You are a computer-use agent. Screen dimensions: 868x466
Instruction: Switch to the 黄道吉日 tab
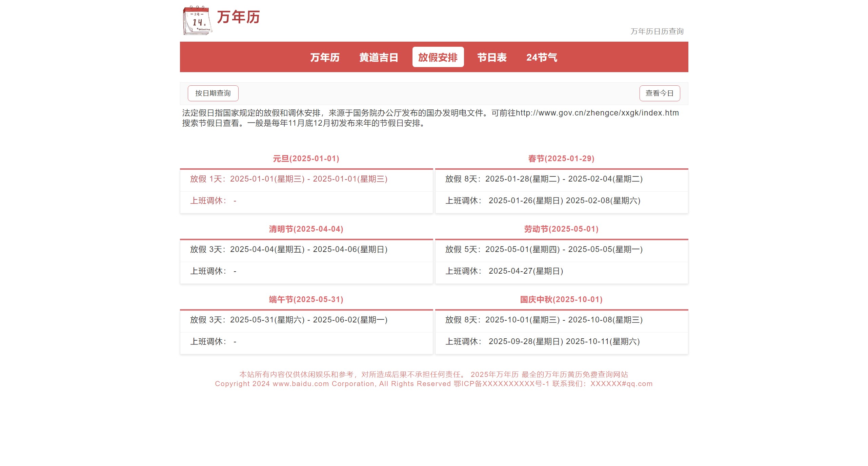pos(379,57)
